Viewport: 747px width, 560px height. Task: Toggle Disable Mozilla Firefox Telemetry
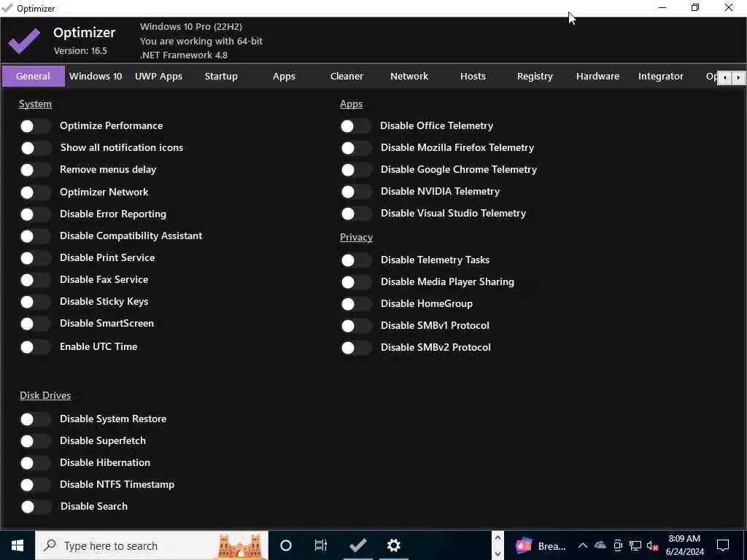pyautogui.click(x=356, y=148)
